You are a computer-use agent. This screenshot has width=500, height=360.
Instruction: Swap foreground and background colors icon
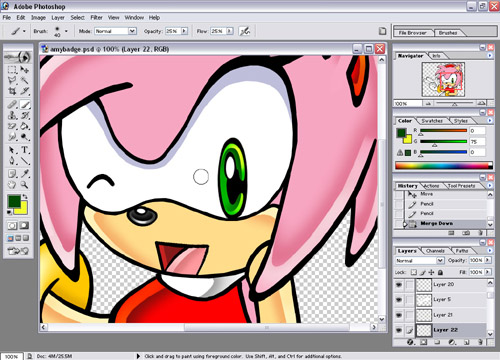tap(25, 197)
